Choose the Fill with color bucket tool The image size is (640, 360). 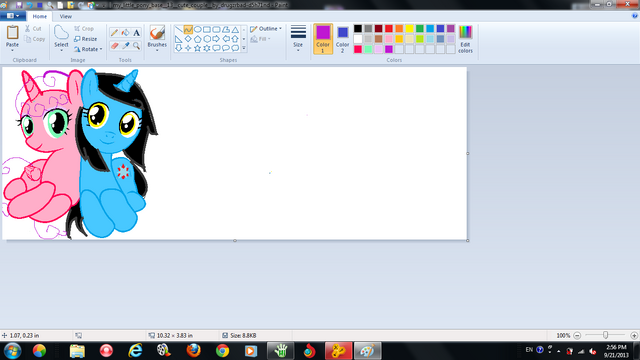coord(126,33)
